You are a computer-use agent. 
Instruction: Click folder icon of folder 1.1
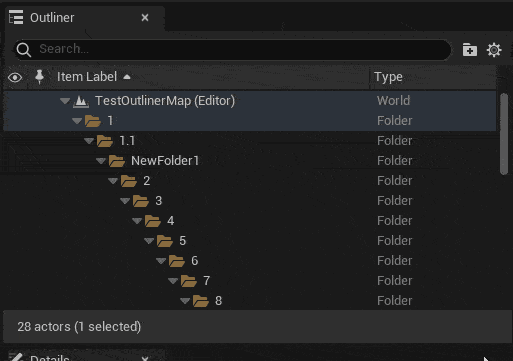pyautogui.click(x=105, y=141)
